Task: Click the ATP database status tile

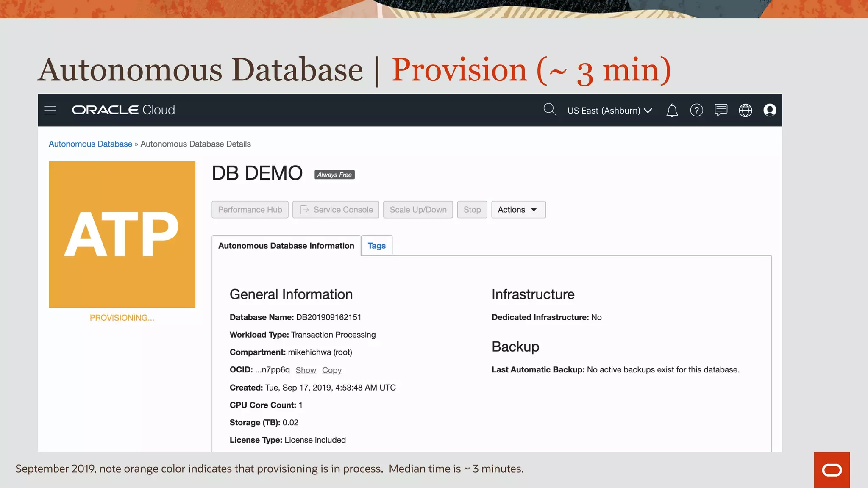Action: coord(122,234)
